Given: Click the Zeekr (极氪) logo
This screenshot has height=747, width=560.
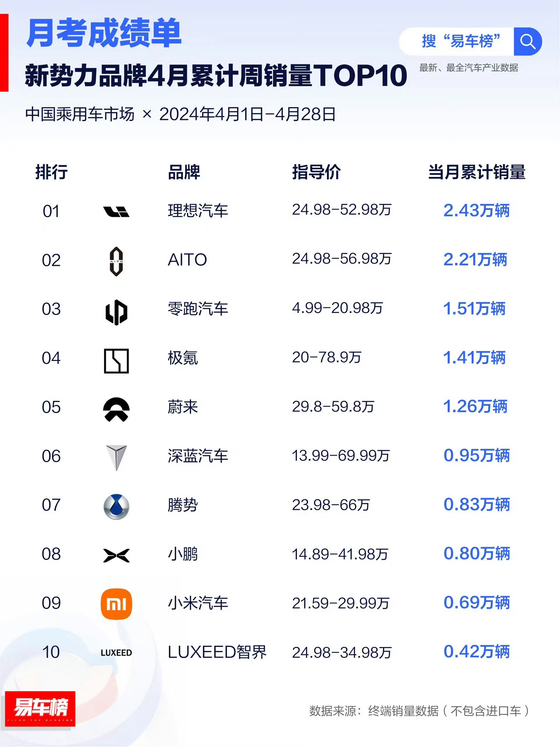Looking at the screenshot, I should (x=116, y=361).
